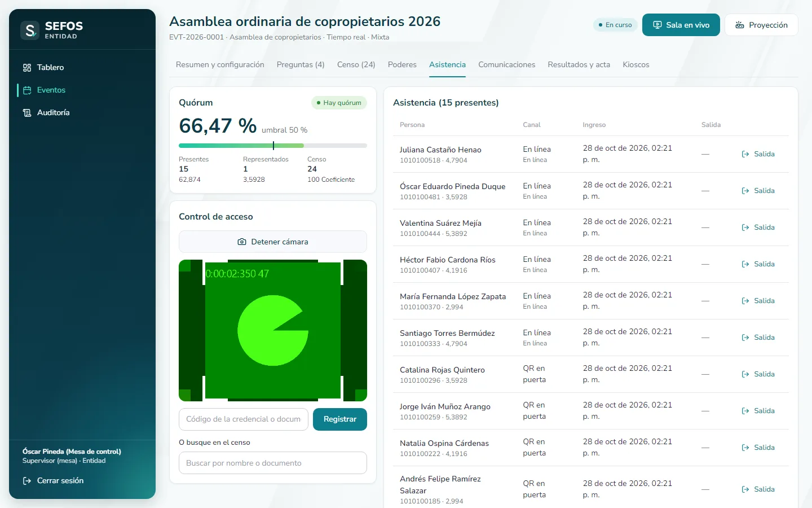Viewport: 812px width, 508px height.
Task: Register Salida for Jorge Iván Muñoz Arango
Action: [758, 411]
